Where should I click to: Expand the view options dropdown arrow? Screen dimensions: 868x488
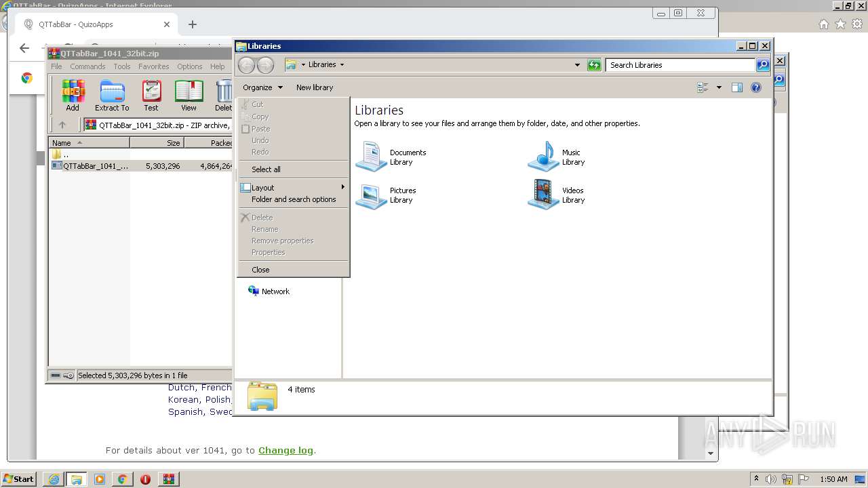(x=719, y=87)
